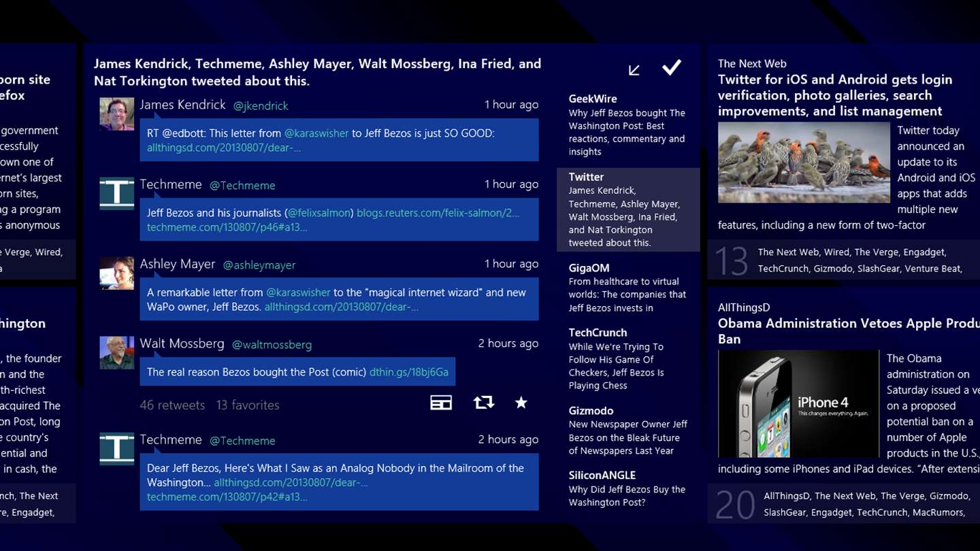Open Techmeme avatar on 2 hours ago tweet
Screen dimensions: 980x551
point(117,448)
